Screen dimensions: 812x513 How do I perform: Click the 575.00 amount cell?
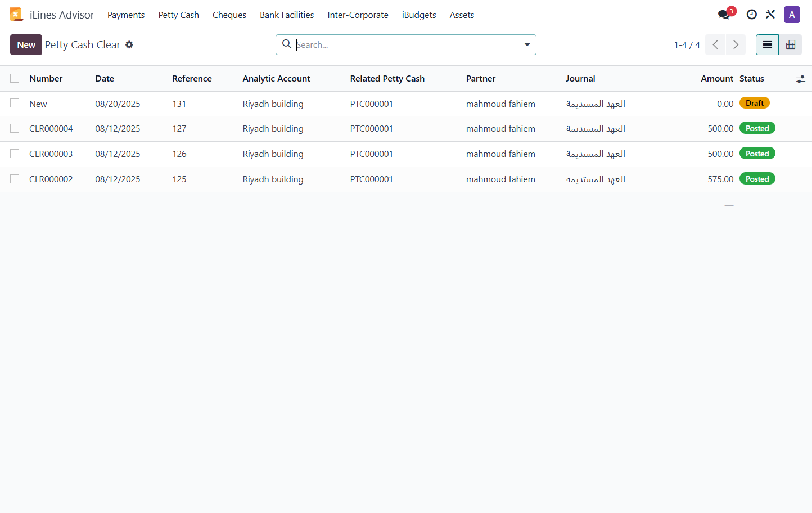tap(720, 179)
